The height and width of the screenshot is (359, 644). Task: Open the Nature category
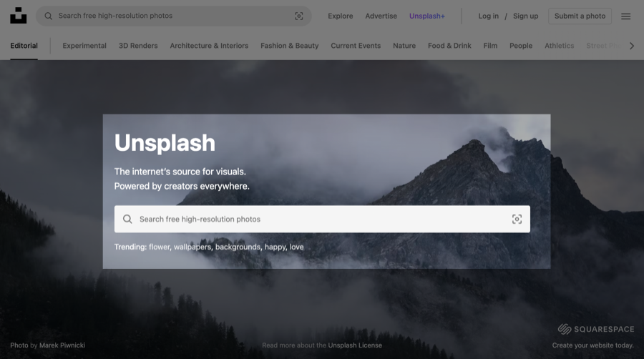click(404, 46)
